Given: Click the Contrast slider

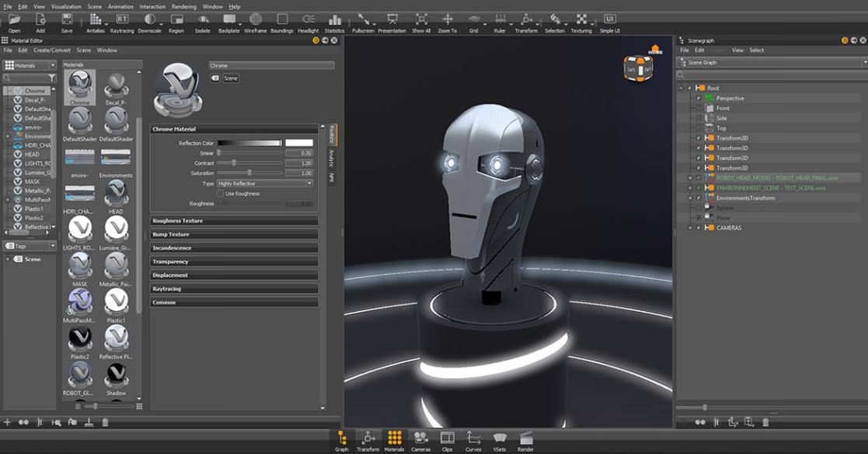Looking at the screenshot, I should point(249,162).
